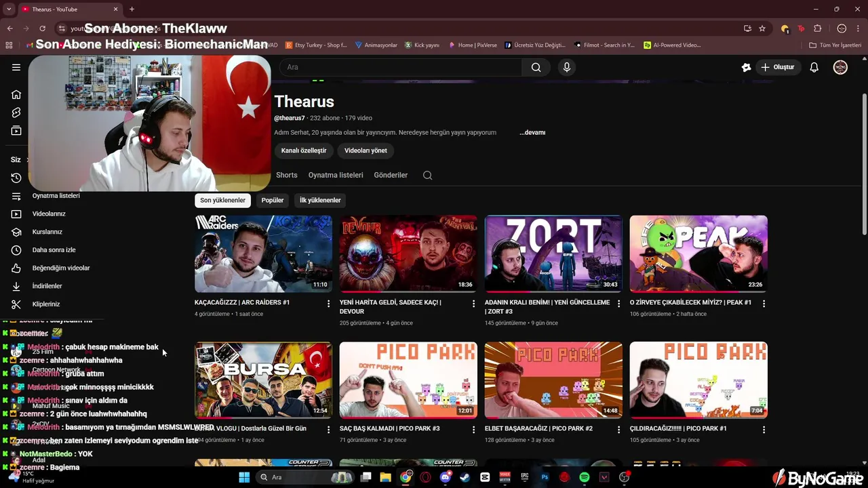This screenshot has height=488, width=868.
Task: Open Discord from the taskbar
Action: [445, 477]
